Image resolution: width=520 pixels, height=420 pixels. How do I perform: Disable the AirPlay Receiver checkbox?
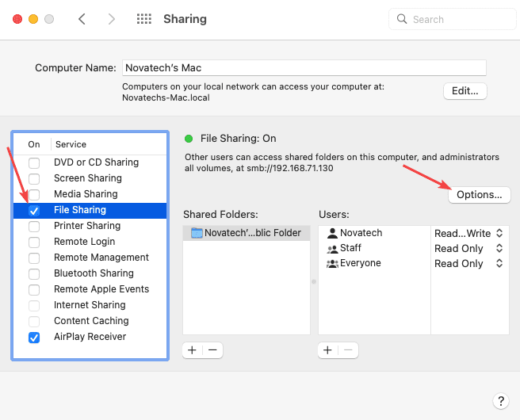pyautogui.click(x=34, y=338)
